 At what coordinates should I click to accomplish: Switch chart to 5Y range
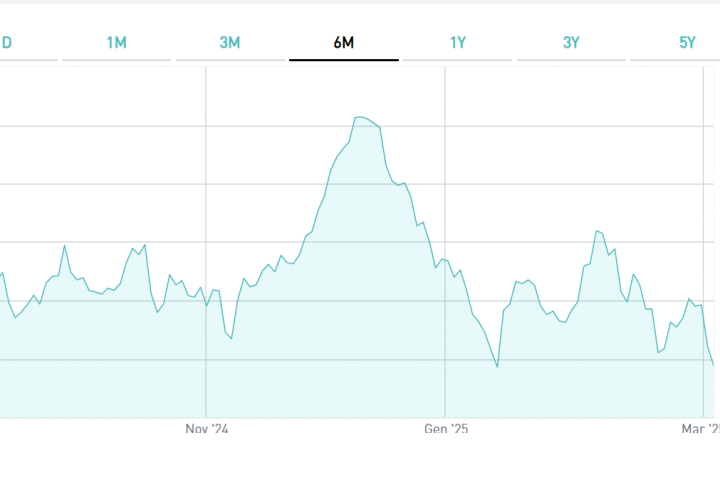point(687,42)
